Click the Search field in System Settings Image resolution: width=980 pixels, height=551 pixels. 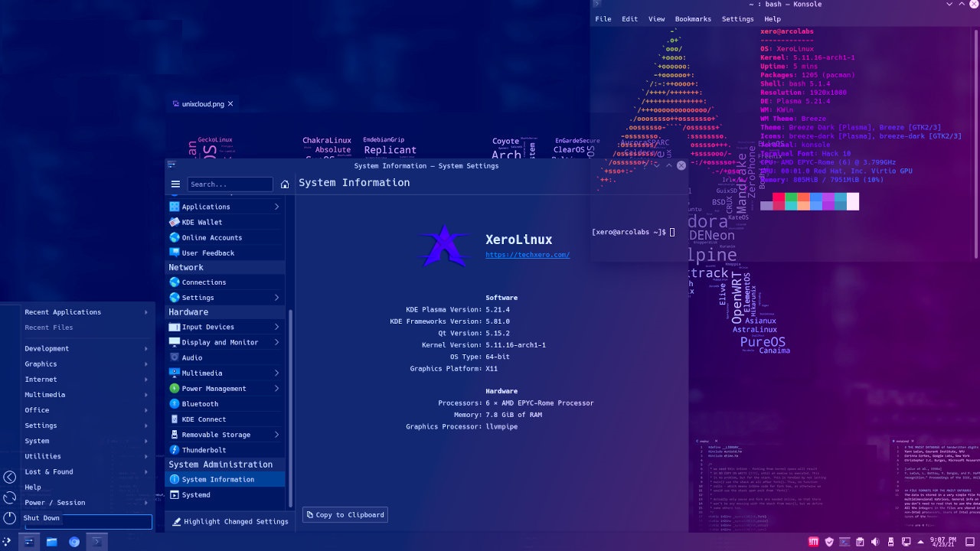pos(230,184)
